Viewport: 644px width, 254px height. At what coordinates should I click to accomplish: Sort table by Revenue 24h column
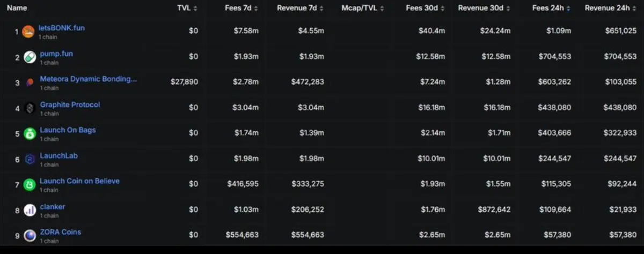coord(611,8)
